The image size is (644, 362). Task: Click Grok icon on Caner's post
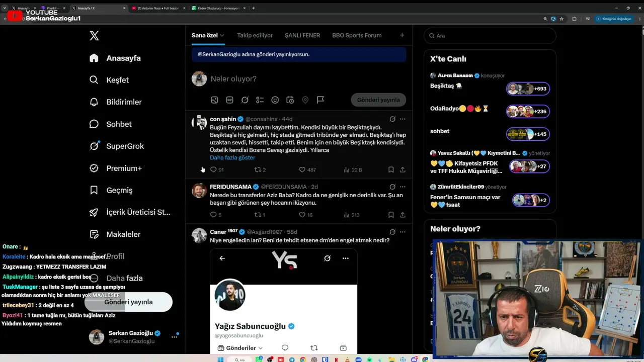[392, 232]
